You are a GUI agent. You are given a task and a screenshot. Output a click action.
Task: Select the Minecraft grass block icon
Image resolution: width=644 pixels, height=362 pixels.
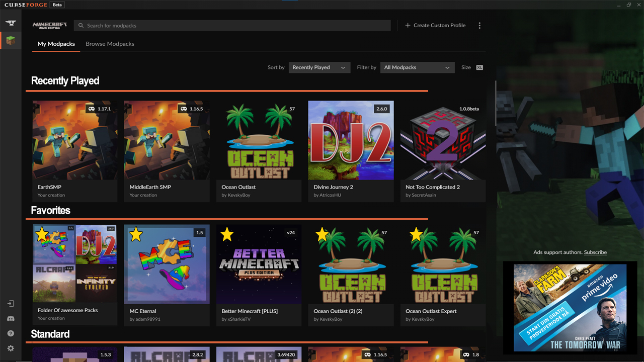(11, 40)
